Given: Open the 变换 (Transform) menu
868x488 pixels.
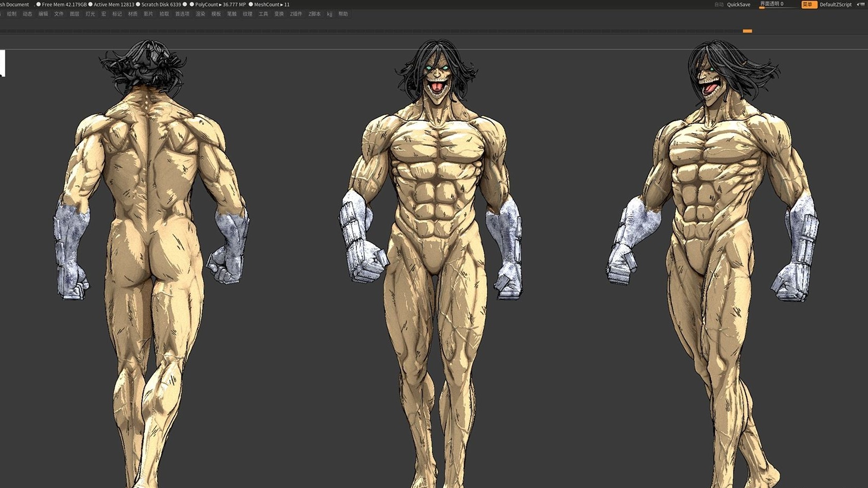Looking at the screenshot, I should click(x=279, y=14).
